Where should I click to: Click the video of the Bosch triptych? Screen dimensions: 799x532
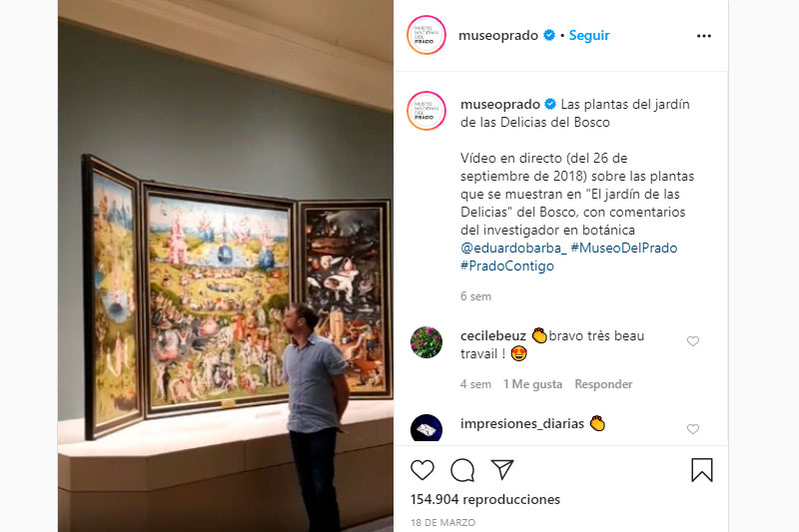pyautogui.click(x=226, y=266)
